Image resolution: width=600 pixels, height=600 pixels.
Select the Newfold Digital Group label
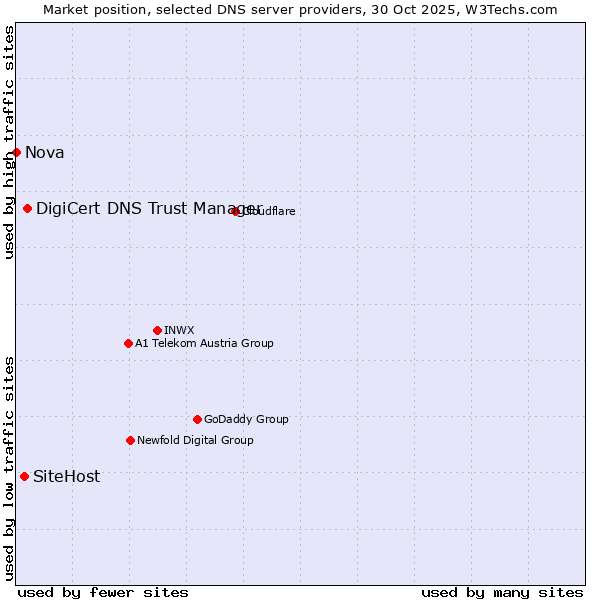click(x=195, y=441)
